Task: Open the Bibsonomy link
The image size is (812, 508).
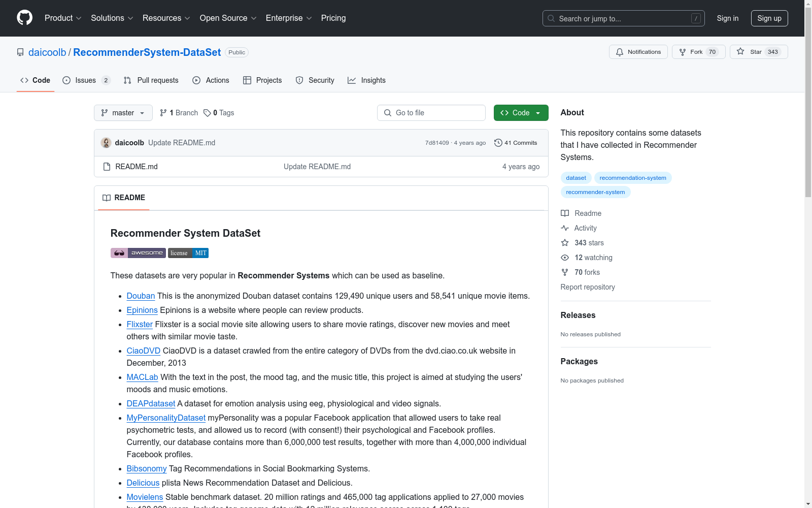Action: coord(147,468)
